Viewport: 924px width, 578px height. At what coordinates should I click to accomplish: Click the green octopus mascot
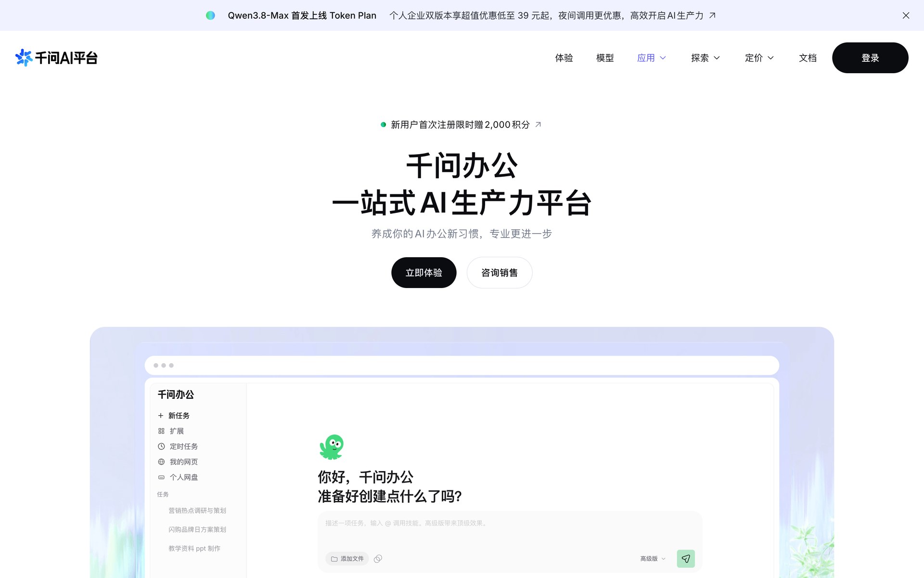pyautogui.click(x=332, y=447)
